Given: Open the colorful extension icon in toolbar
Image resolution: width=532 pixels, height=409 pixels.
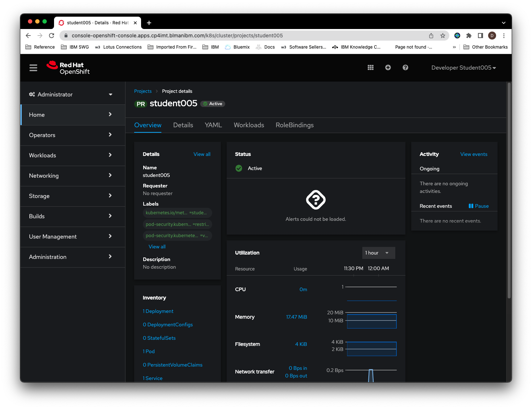Looking at the screenshot, I should pyautogui.click(x=457, y=36).
